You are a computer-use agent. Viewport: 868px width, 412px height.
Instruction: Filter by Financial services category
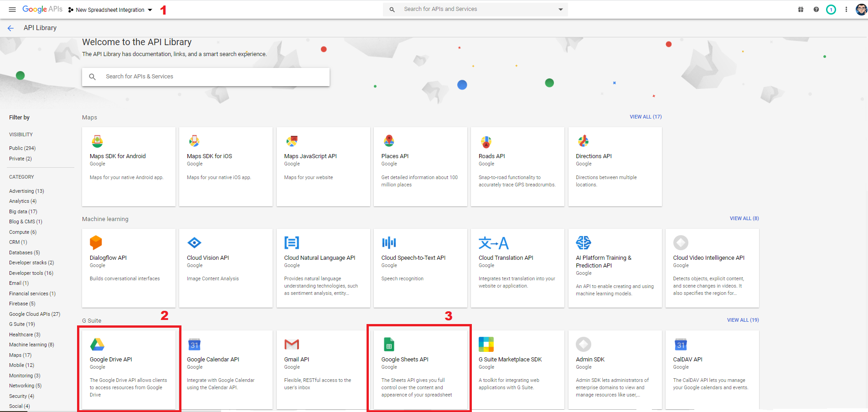pos(32,294)
